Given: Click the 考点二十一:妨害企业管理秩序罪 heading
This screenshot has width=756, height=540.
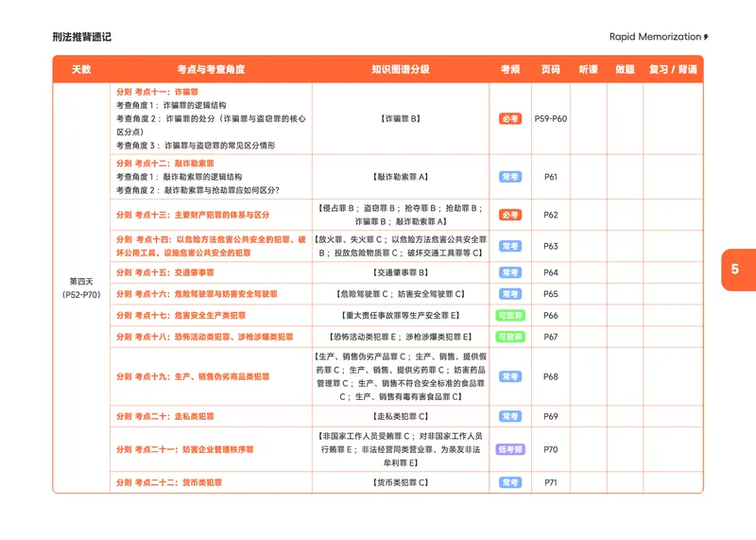Looking at the screenshot, I should pos(184,449).
